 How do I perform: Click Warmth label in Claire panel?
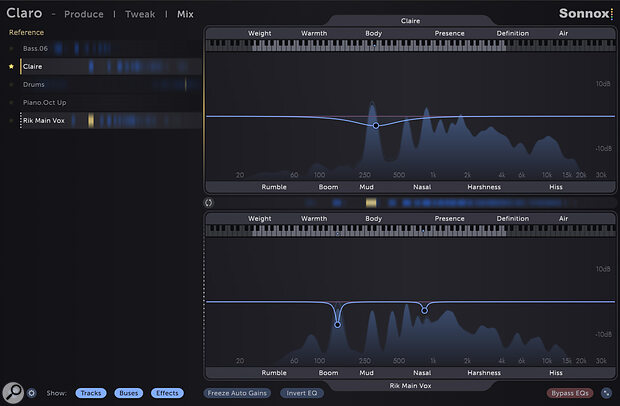point(314,34)
